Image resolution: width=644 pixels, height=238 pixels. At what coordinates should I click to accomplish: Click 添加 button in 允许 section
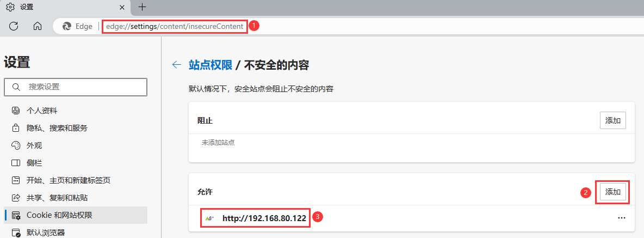click(612, 192)
